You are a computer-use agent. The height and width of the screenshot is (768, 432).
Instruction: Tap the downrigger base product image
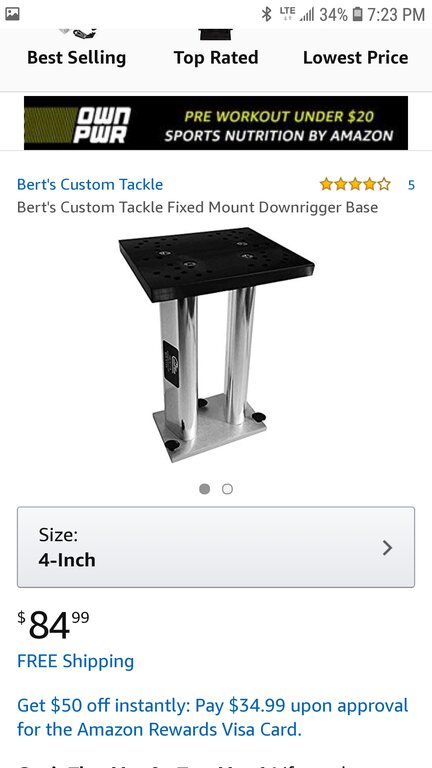coord(216,345)
